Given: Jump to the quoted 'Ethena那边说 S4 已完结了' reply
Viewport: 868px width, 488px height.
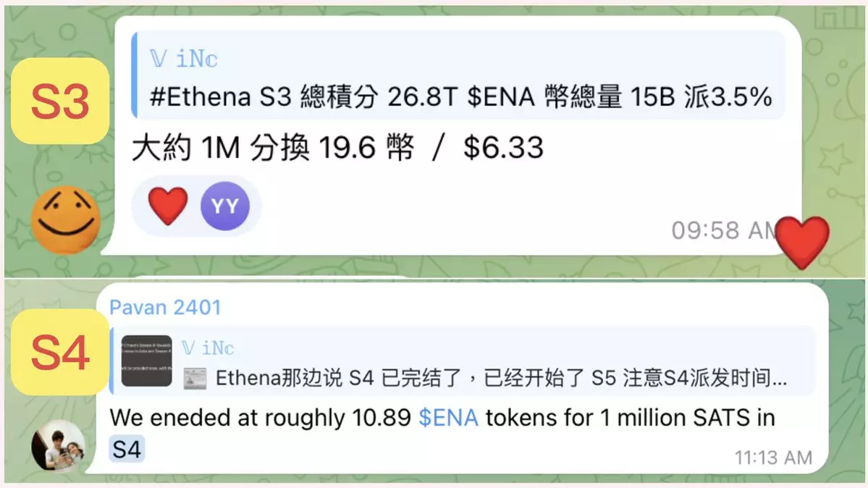Looking at the screenshot, I should pyautogui.click(x=463, y=361).
